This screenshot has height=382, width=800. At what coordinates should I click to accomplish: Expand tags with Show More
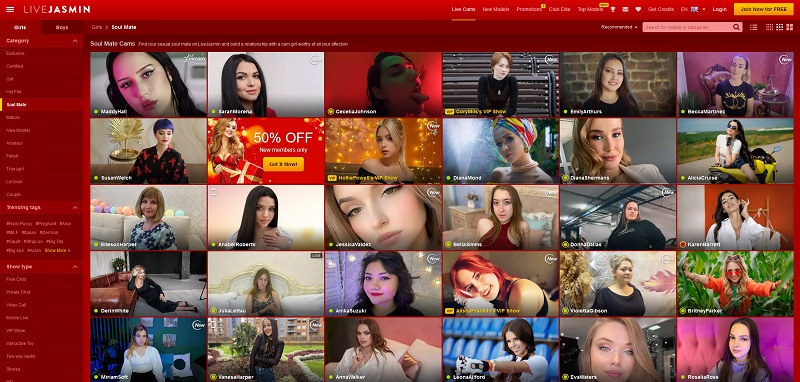(x=57, y=250)
